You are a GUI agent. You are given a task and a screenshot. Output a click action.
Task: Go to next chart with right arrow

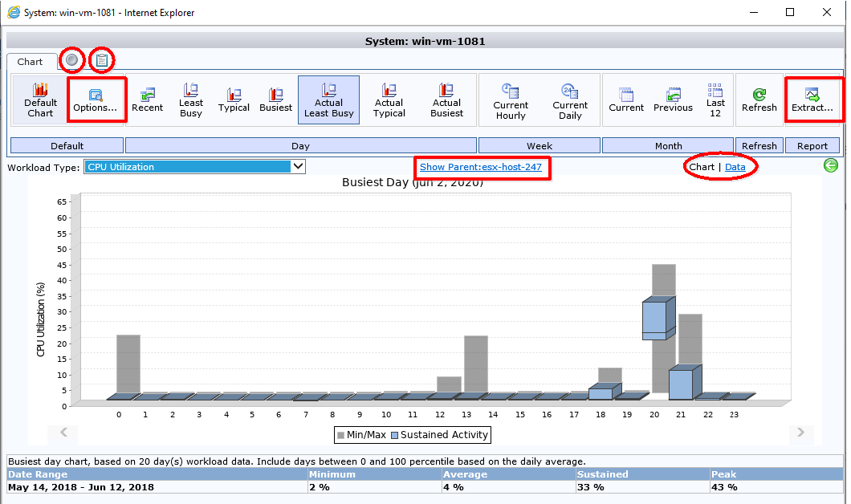tap(800, 432)
